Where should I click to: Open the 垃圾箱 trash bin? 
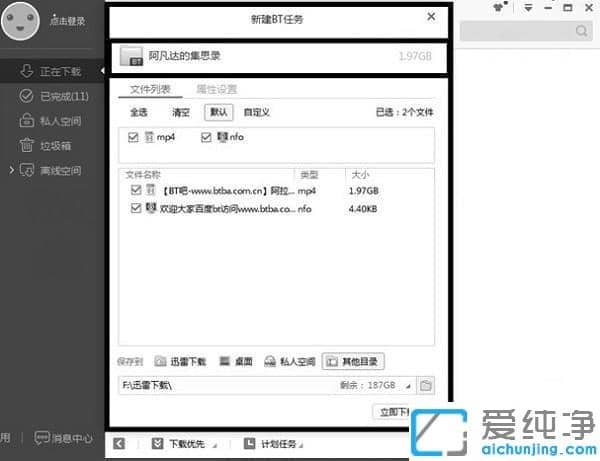[45, 146]
